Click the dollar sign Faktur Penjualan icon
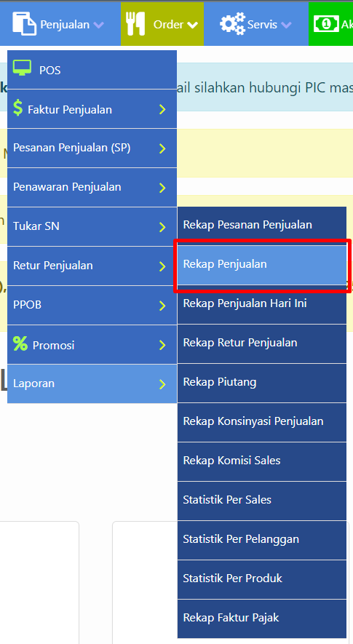Viewport: 353px width, 644px height. click(x=17, y=108)
